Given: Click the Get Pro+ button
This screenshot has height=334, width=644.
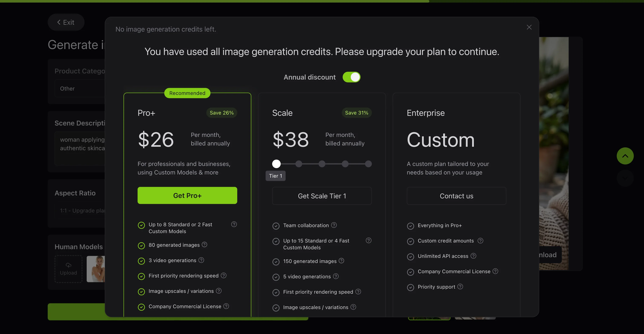Looking at the screenshot, I should [x=187, y=195].
